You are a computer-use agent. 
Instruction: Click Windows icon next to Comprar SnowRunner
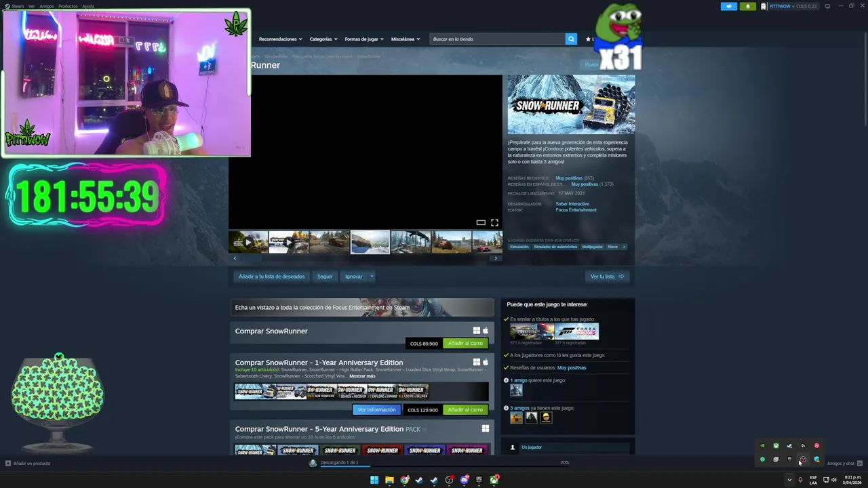[x=476, y=331]
